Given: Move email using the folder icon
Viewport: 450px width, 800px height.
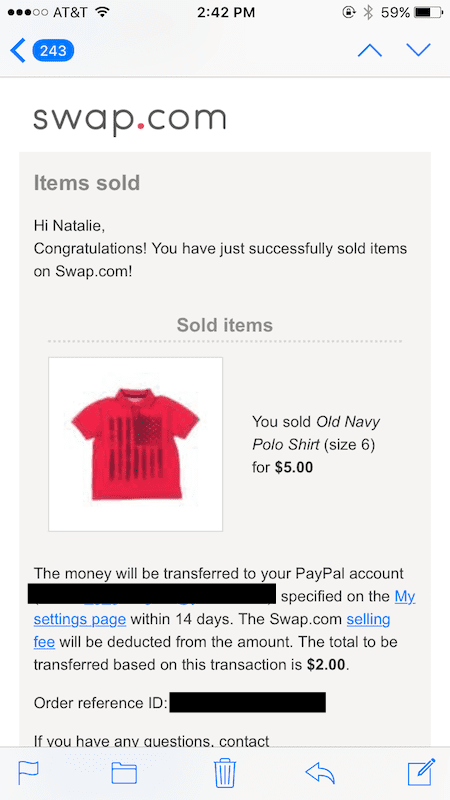Looking at the screenshot, I should click(x=124, y=772).
